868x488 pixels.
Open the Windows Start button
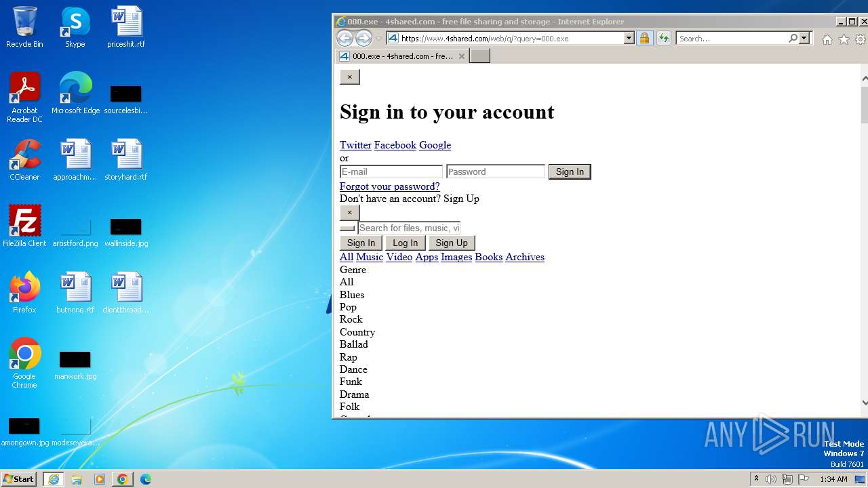pos(19,479)
